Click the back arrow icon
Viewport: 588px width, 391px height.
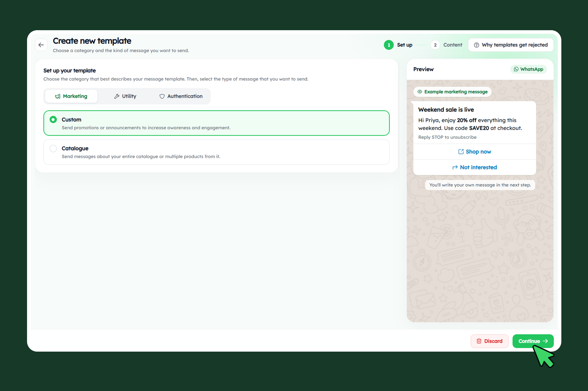[41, 45]
